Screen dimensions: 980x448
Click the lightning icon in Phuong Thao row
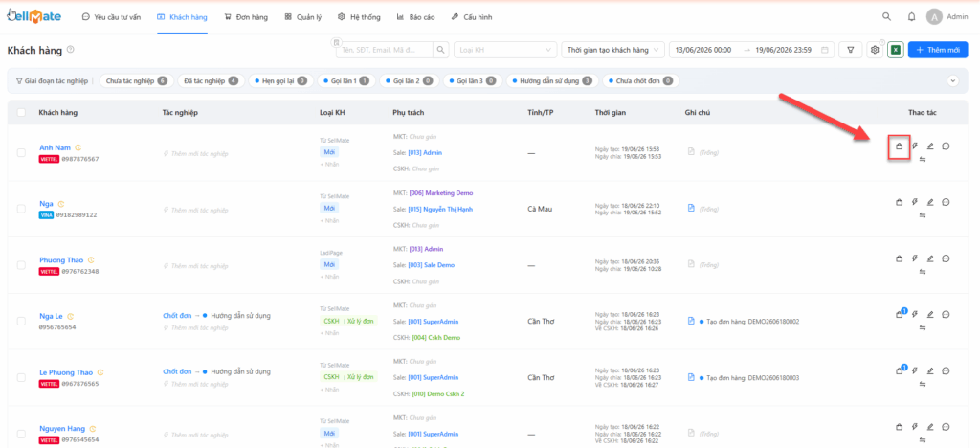click(914, 258)
